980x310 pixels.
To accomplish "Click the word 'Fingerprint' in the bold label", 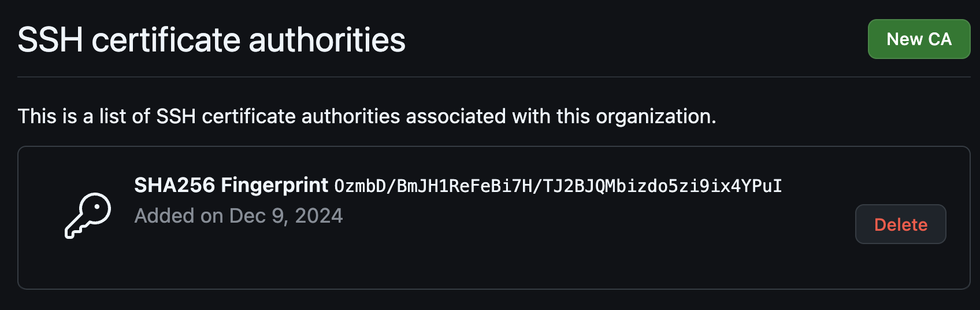I will pos(274,186).
